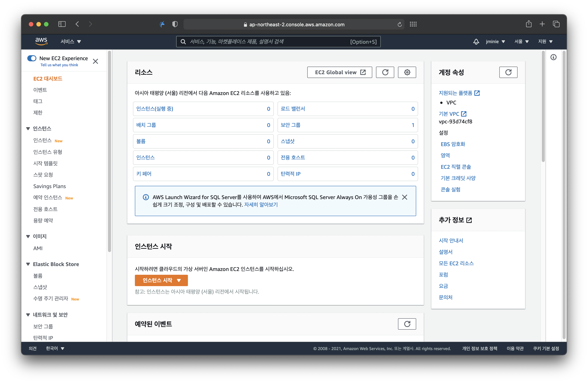Select EC2 대시보드 in sidebar
The image size is (588, 383).
(x=48, y=79)
